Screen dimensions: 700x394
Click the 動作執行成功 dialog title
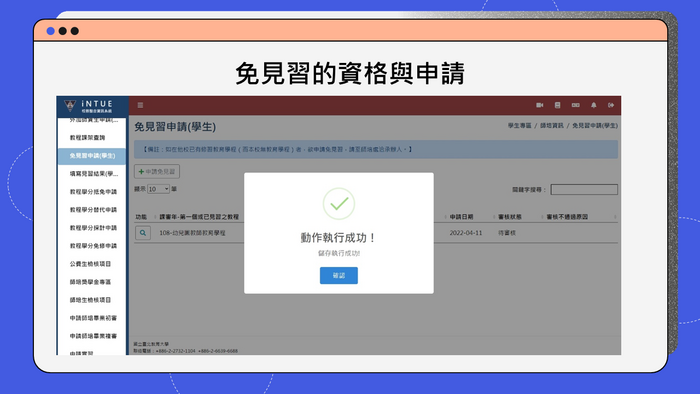(x=338, y=238)
